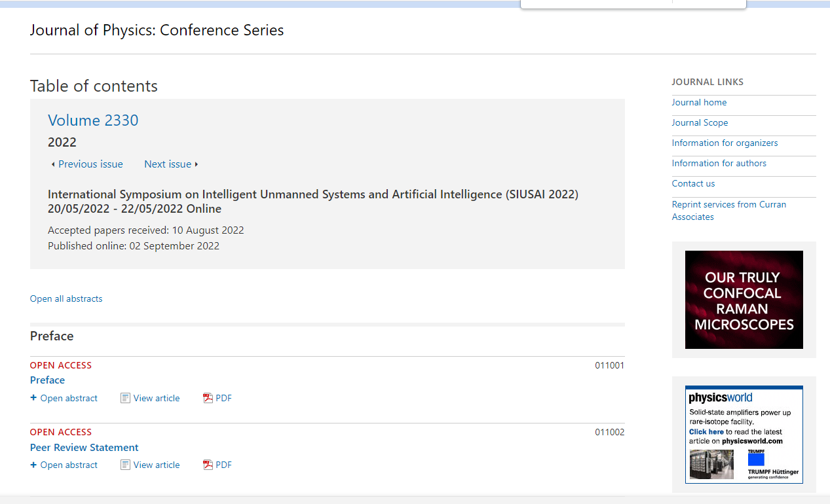Click the article number 011001

point(609,365)
